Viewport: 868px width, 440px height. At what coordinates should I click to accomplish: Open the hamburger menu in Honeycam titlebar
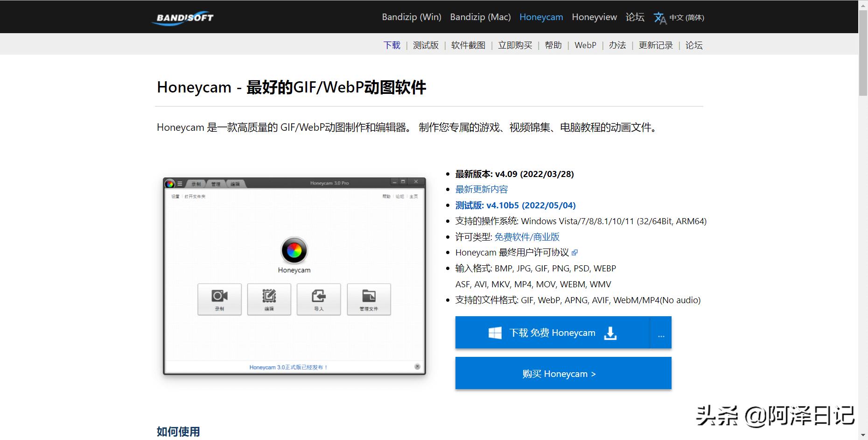pyautogui.click(x=180, y=183)
